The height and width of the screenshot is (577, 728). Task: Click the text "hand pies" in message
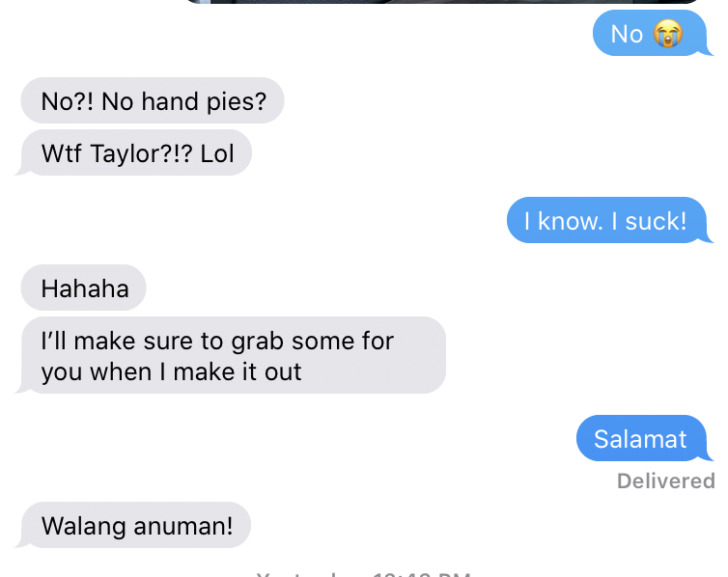(x=204, y=101)
